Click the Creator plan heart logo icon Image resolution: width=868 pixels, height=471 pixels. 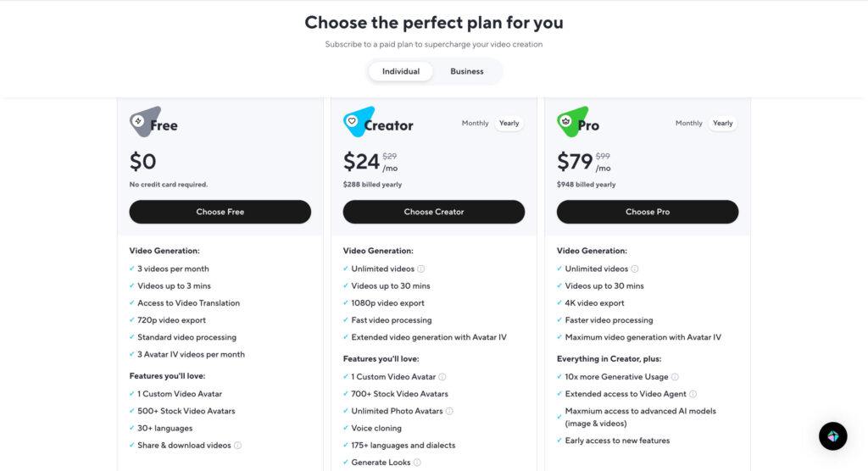(x=356, y=122)
